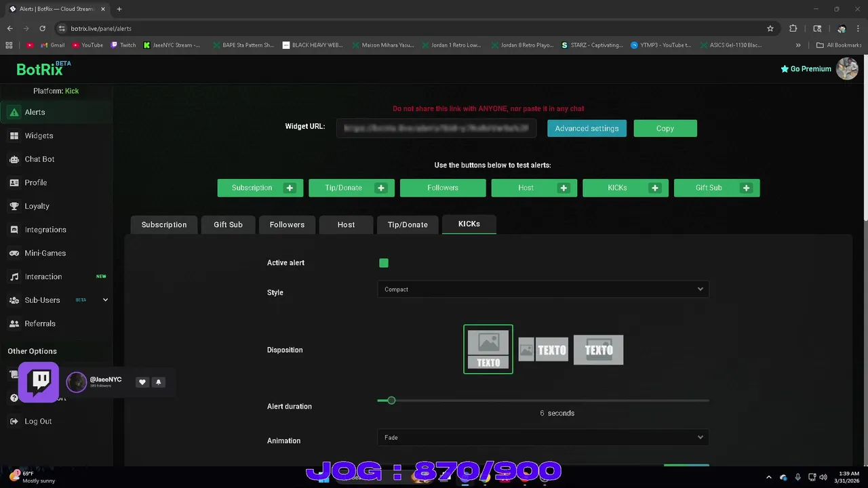
Task: Open the Loyalty trophy icon
Action: pyautogui.click(x=14, y=206)
